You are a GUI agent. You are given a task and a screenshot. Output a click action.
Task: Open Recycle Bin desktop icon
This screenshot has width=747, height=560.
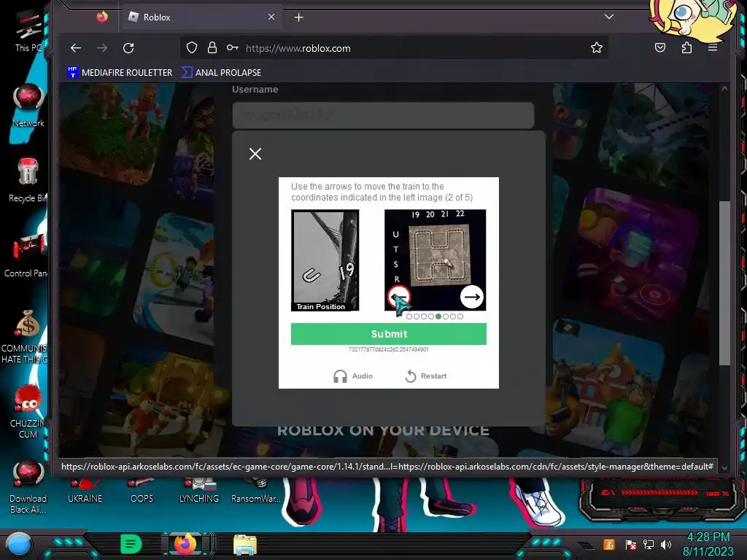(28, 180)
